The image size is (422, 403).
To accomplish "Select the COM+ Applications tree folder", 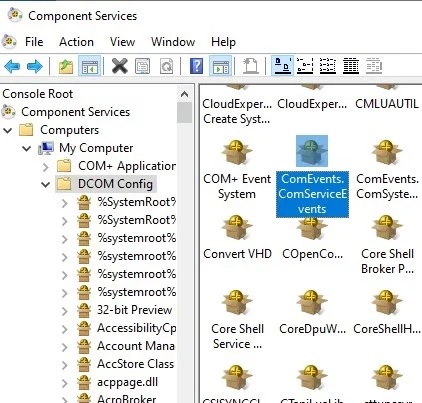I will coord(127,166).
